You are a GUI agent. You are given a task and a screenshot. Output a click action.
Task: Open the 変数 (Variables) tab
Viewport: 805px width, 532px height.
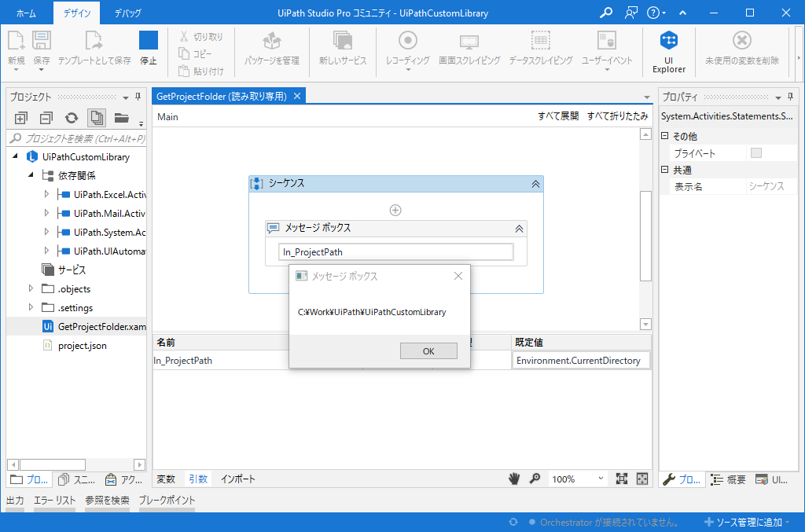(166, 479)
